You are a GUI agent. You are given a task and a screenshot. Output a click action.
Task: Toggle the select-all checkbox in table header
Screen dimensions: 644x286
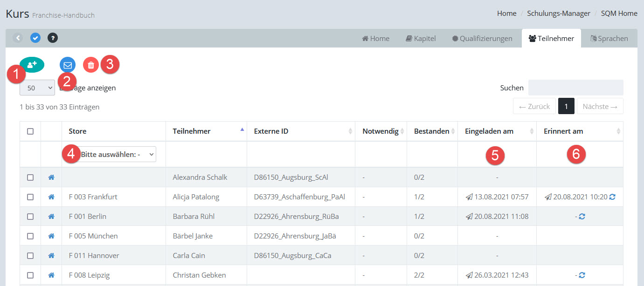point(30,131)
